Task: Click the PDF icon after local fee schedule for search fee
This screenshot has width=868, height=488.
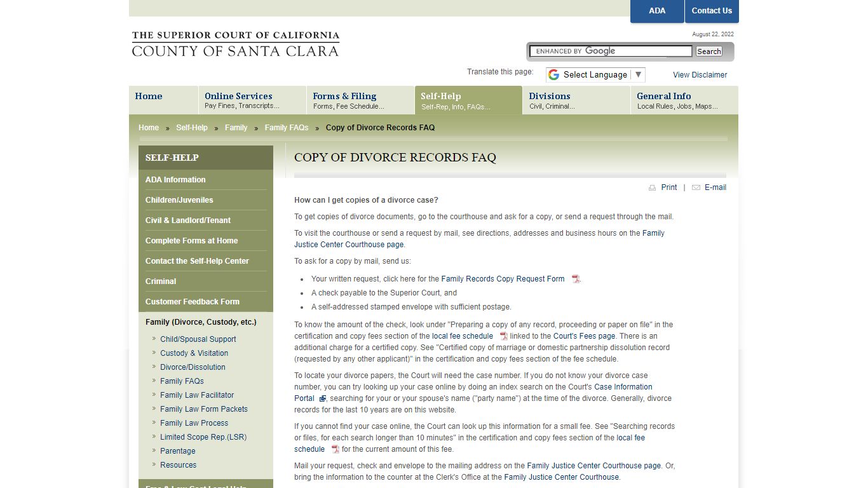Action: coord(336,449)
